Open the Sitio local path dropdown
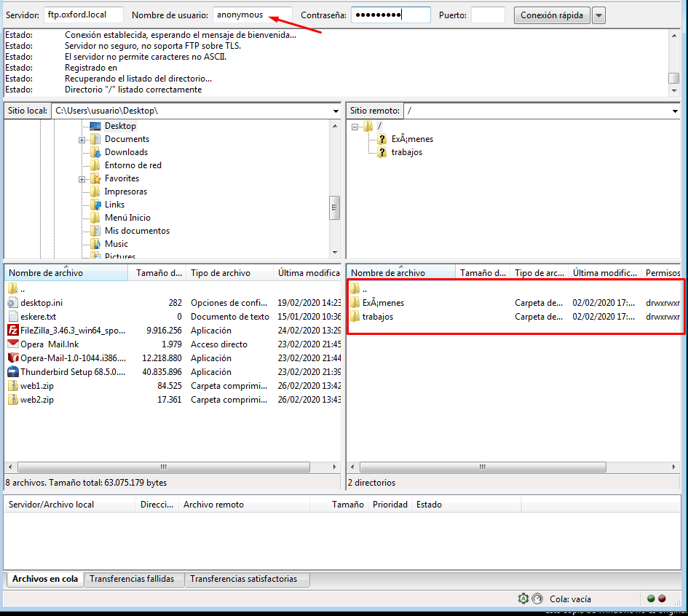The image size is (688, 616). 336,111
